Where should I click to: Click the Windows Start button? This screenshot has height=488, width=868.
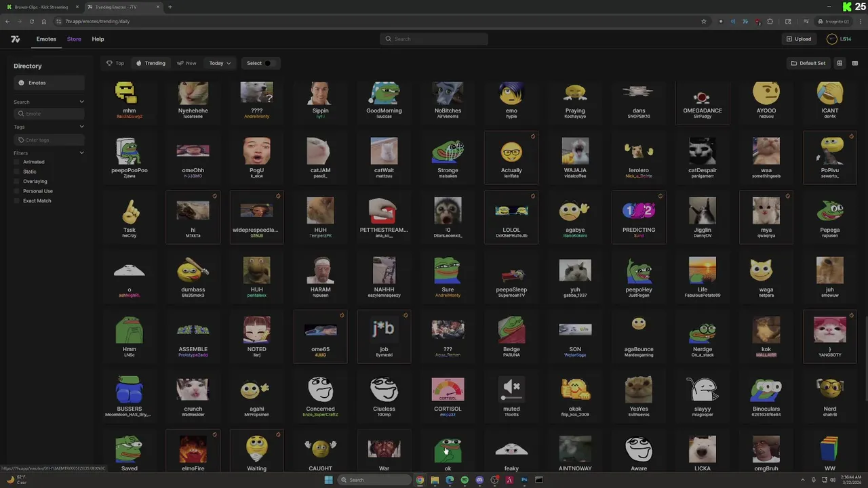[329, 480]
